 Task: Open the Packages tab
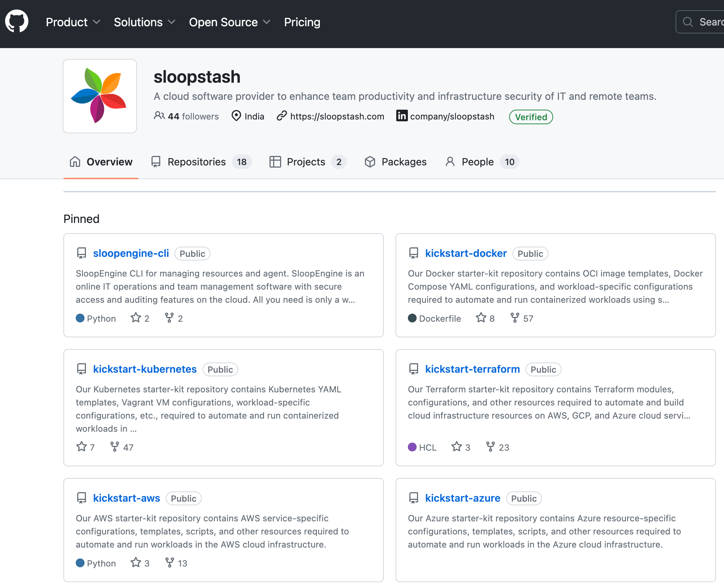[396, 162]
